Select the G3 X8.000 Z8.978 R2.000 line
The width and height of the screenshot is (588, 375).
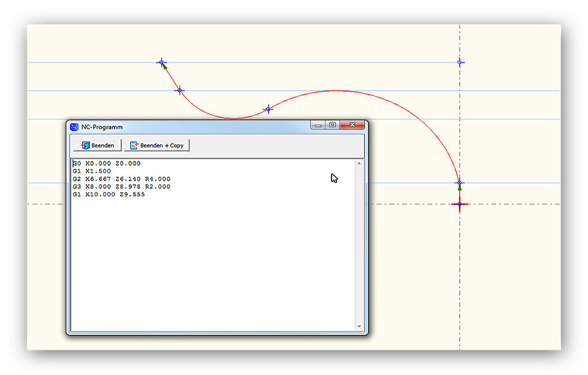click(121, 186)
